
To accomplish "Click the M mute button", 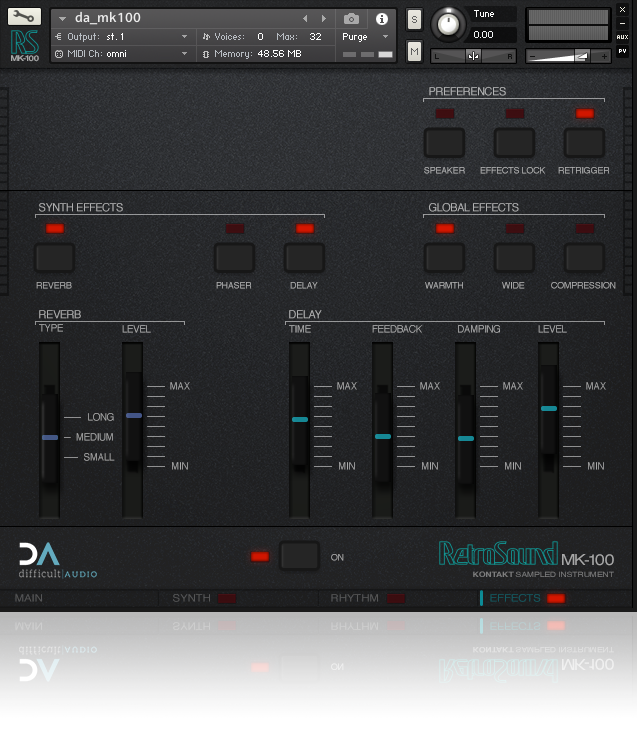I will click(414, 51).
